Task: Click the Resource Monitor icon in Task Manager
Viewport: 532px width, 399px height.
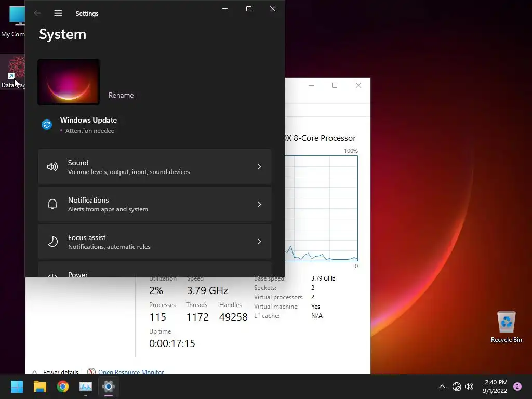Action: point(91,371)
